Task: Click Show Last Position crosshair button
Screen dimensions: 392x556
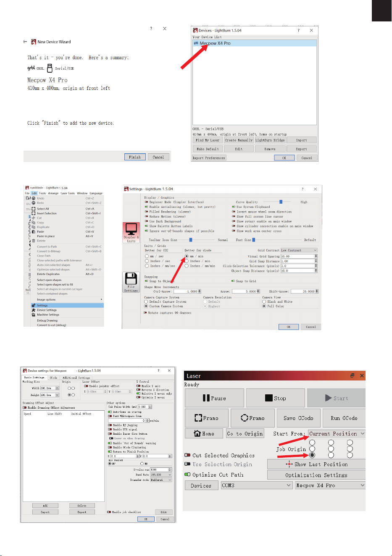Action: point(317,464)
